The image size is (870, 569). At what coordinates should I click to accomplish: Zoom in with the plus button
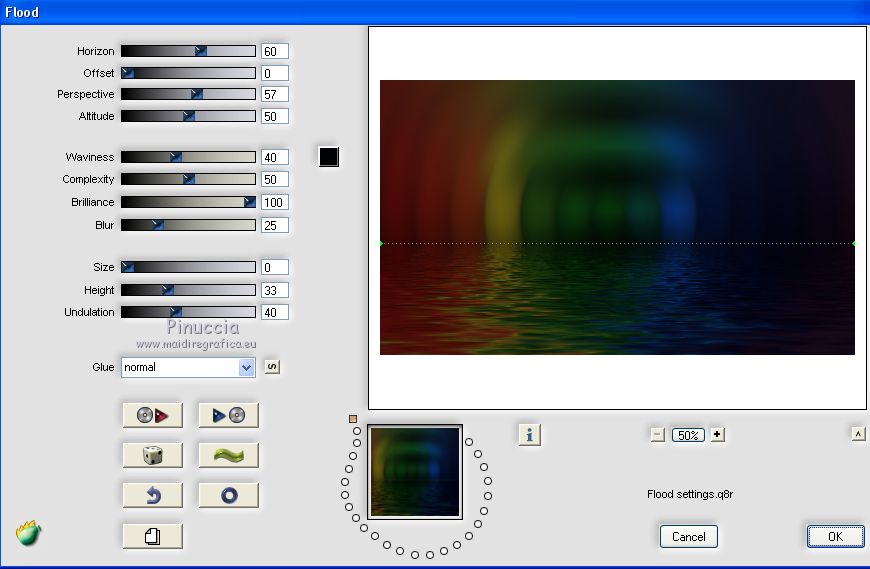tap(717, 435)
